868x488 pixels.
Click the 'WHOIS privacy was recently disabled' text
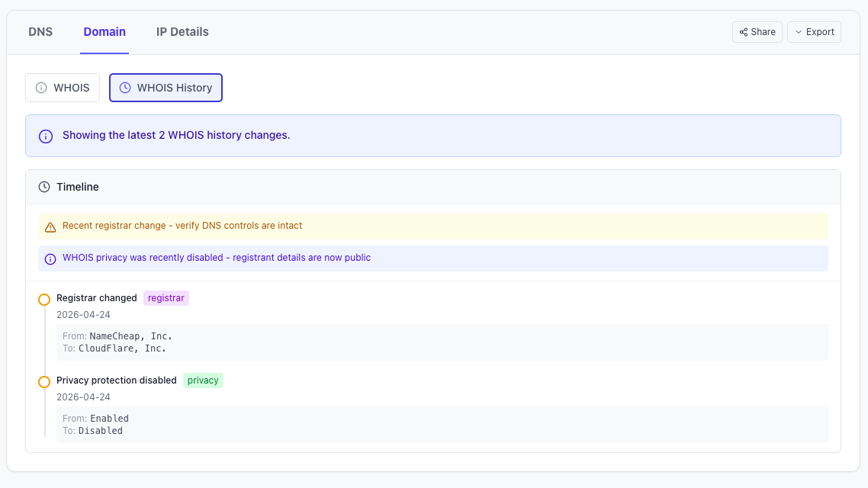click(217, 258)
